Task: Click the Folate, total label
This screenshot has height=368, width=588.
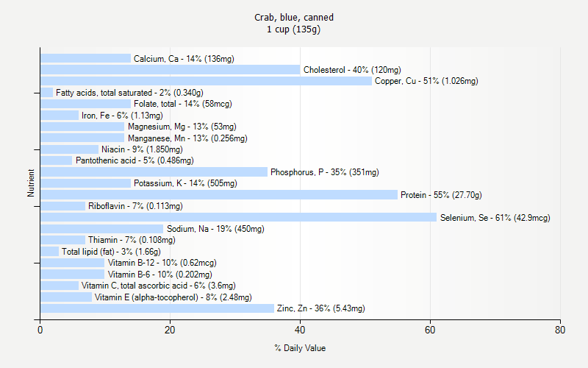Action: (183, 105)
